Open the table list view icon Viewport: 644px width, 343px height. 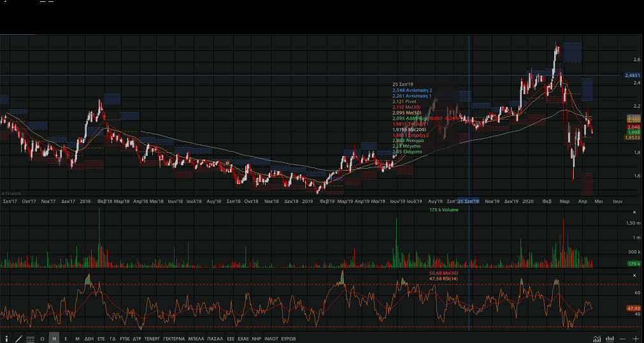click(x=30, y=339)
